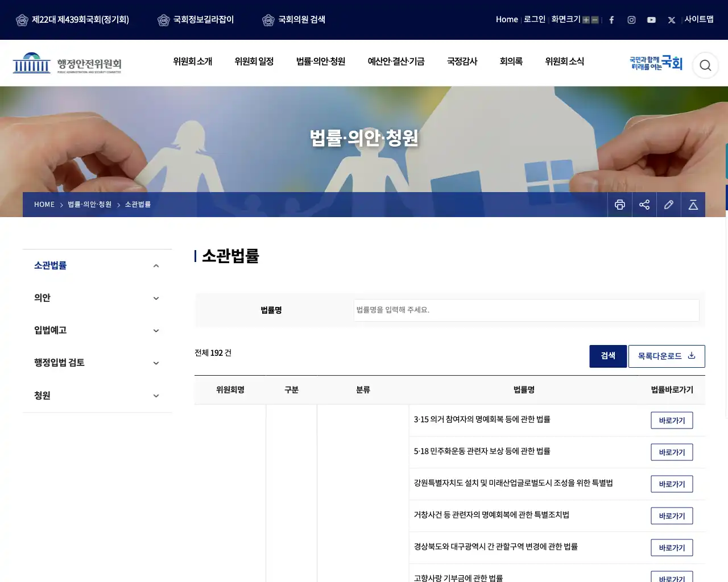Expand the 의안 sidebar section

(156, 298)
